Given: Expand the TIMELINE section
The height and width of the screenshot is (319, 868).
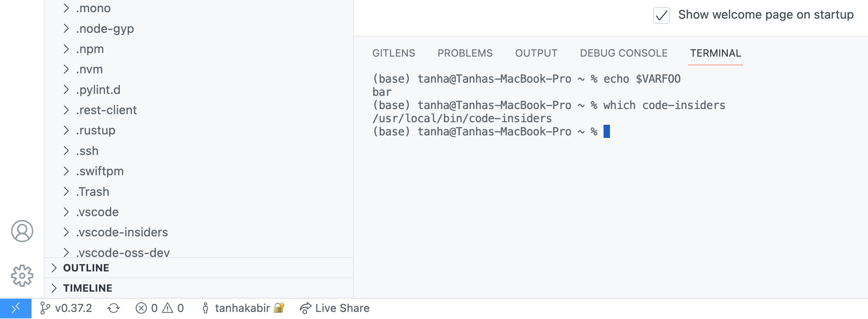Looking at the screenshot, I should (88, 288).
